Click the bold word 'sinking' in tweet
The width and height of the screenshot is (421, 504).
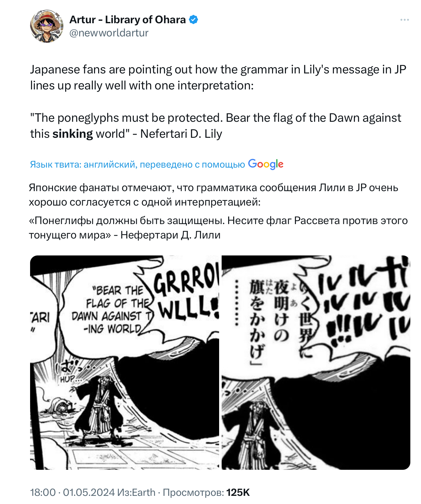[72, 134]
